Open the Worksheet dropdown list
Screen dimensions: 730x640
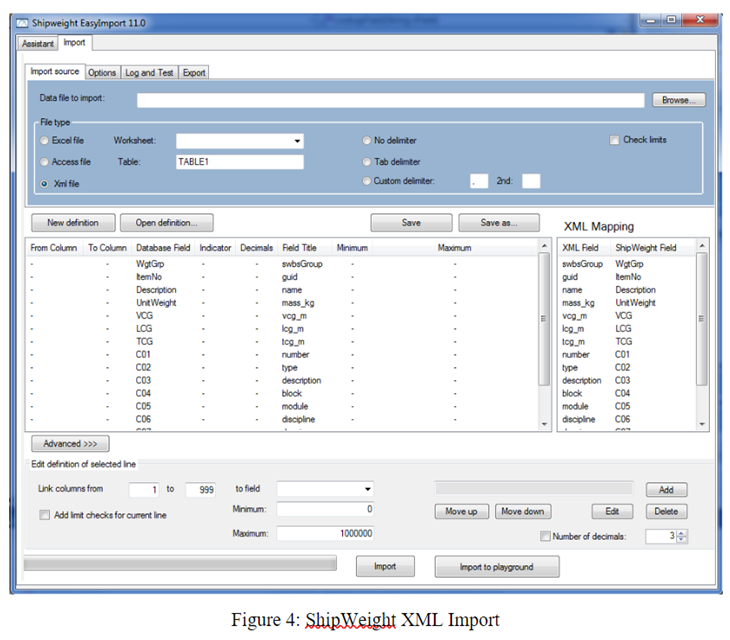point(297,141)
